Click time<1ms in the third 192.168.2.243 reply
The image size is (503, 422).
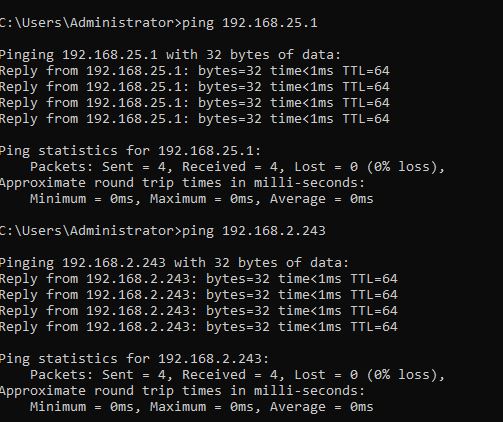[310, 311]
